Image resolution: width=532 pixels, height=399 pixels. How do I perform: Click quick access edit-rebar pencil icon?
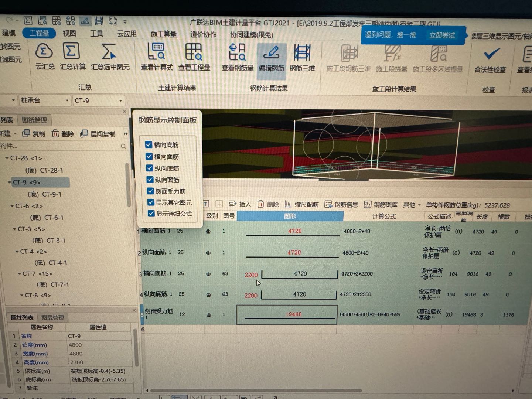coord(85,21)
